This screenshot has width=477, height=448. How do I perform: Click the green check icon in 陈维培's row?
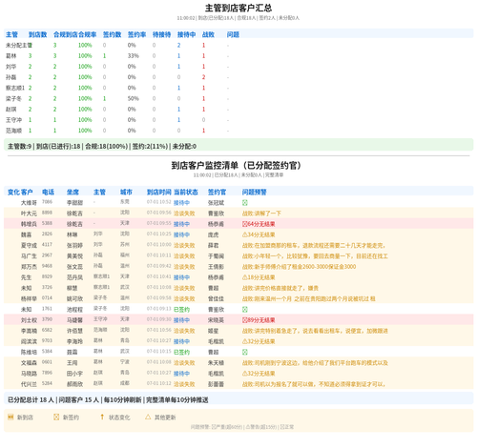(245, 352)
